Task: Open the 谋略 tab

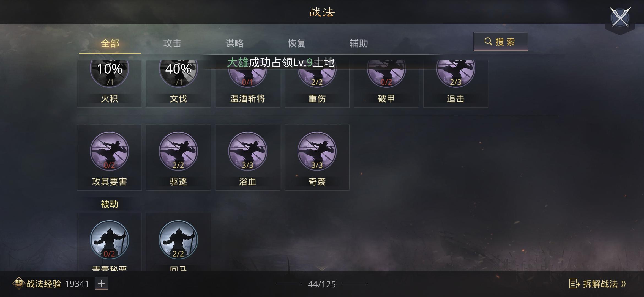Action: [234, 43]
